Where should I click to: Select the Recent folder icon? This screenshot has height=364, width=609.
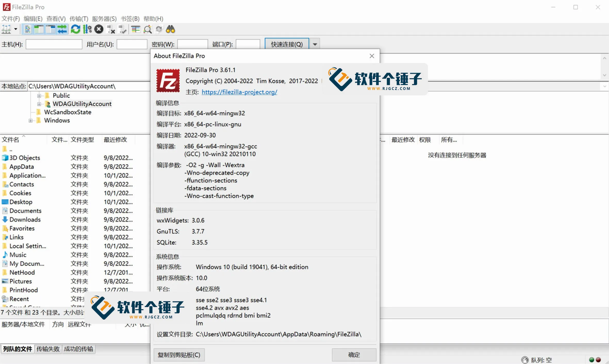[x=5, y=299]
